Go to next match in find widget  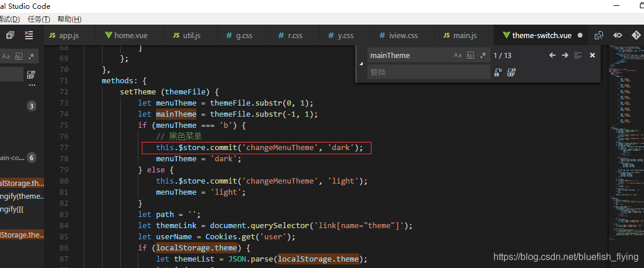(x=565, y=56)
